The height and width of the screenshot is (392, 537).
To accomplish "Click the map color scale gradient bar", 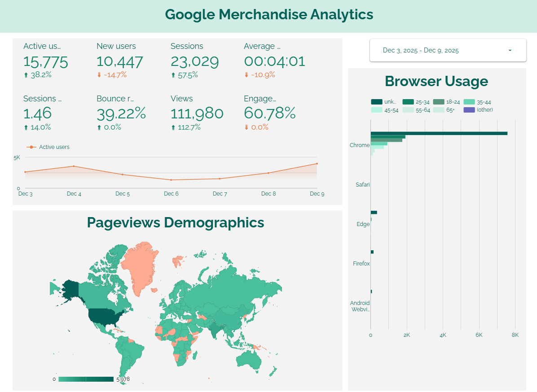I will (x=86, y=379).
